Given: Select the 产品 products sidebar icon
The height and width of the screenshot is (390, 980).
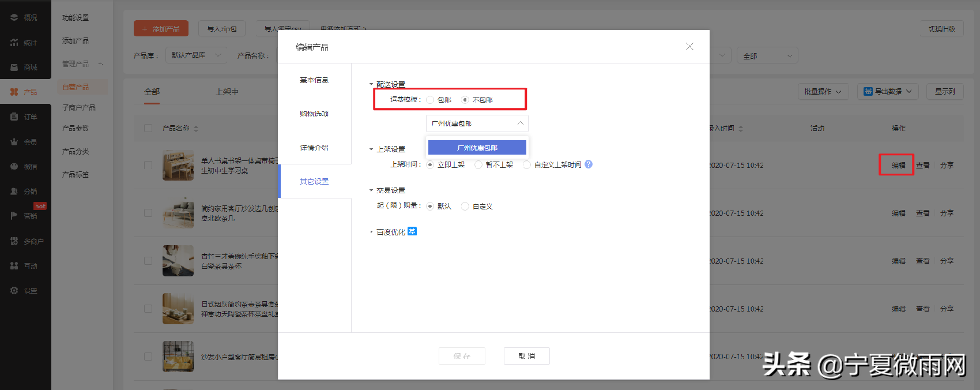Looking at the screenshot, I should pyautogui.click(x=14, y=92).
